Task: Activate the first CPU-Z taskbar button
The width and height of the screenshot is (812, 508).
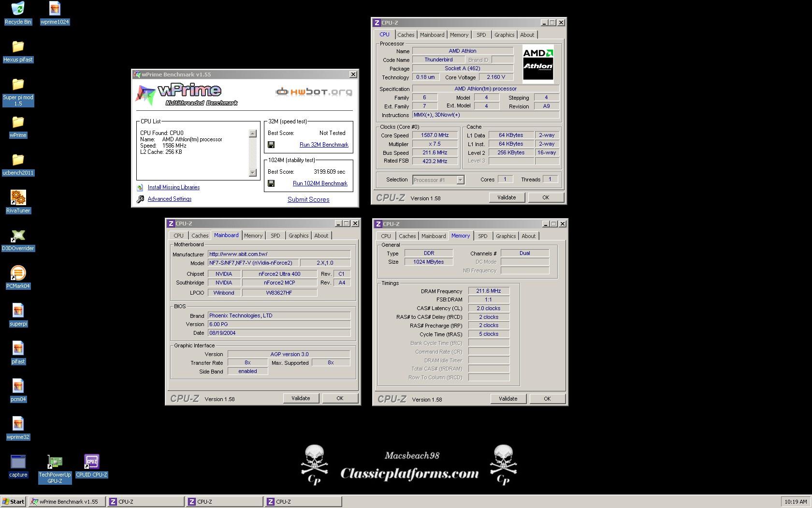Action: coord(145,502)
